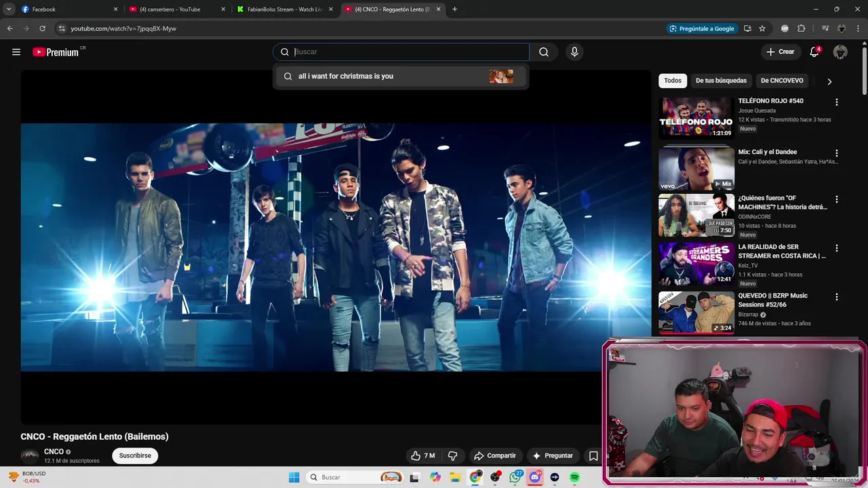Close the CNCO - Reggaetón Lento tab
868x488 pixels.
[x=438, y=9]
